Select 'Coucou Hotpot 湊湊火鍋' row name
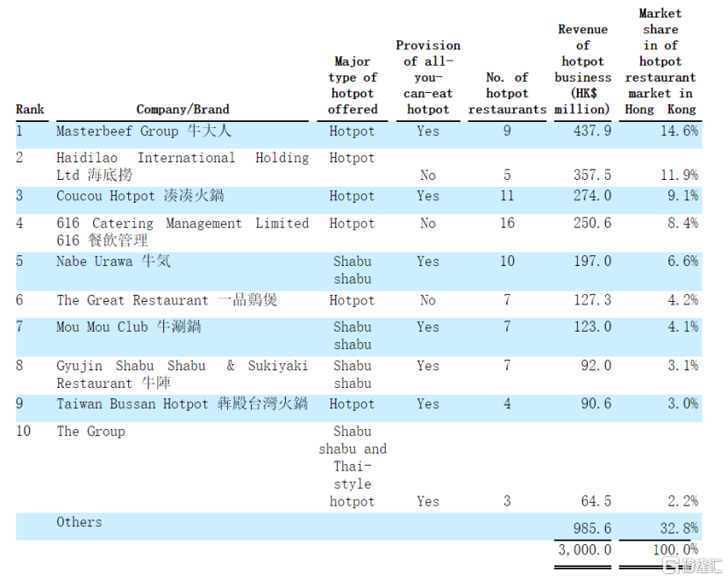This screenshot has height=580, width=728. (140, 196)
